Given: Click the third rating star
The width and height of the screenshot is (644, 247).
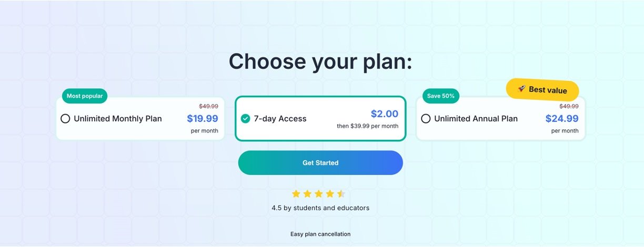Looking at the screenshot, I should click(318, 194).
